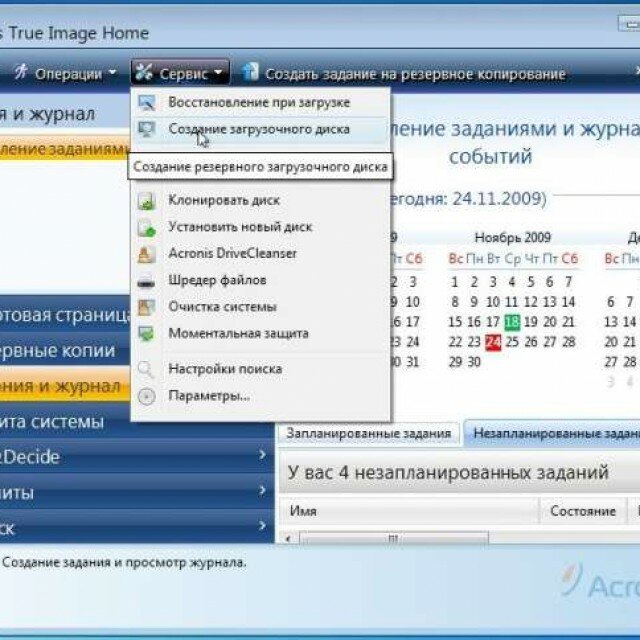Click the Создание загрузочного диска icon
The height and width of the screenshot is (640, 640).
click(146, 130)
